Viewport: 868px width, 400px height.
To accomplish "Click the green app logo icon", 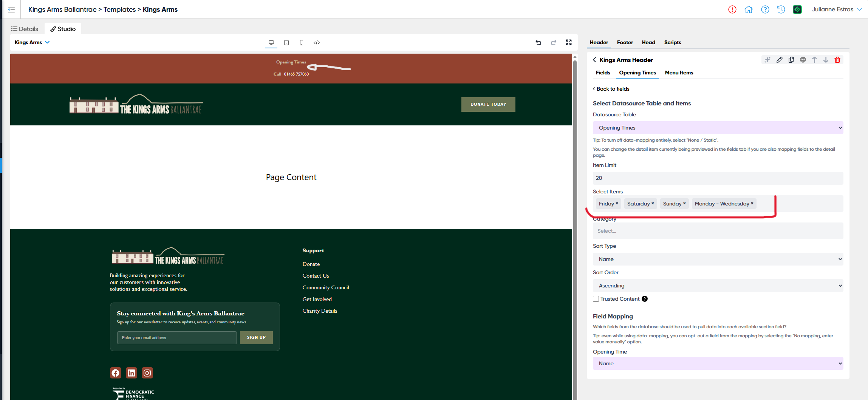I will (797, 9).
